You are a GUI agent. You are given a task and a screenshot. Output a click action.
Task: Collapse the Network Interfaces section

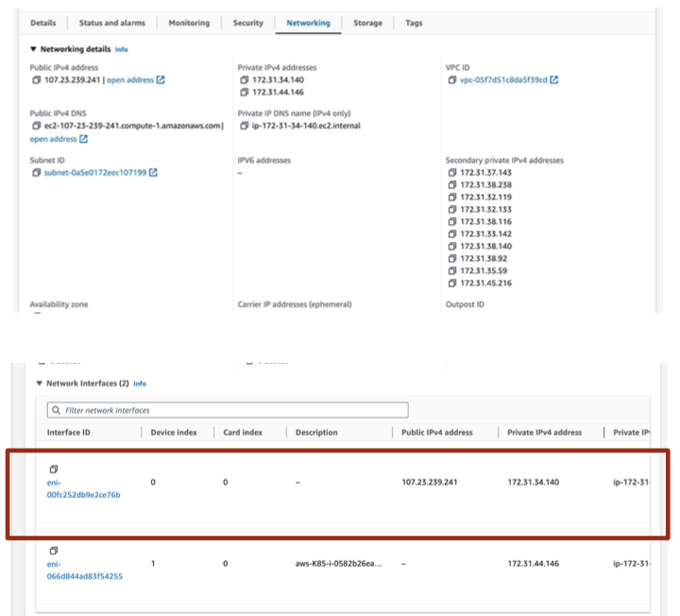pos(39,384)
